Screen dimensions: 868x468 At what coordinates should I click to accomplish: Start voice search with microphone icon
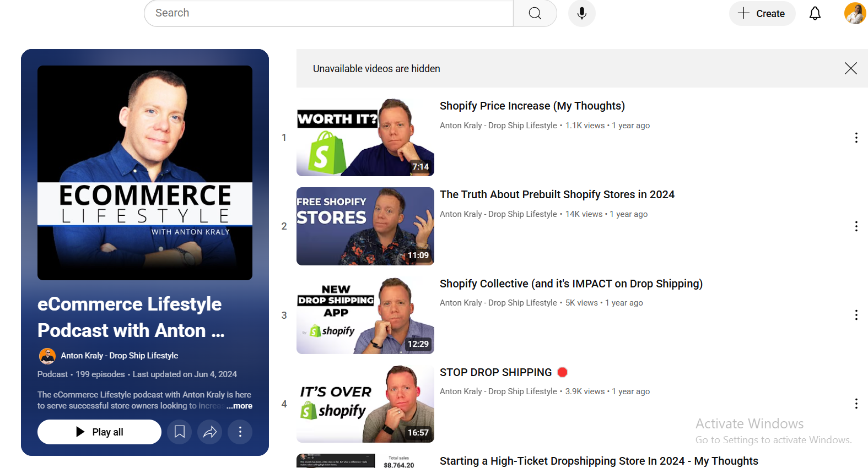pyautogui.click(x=581, y=13)
